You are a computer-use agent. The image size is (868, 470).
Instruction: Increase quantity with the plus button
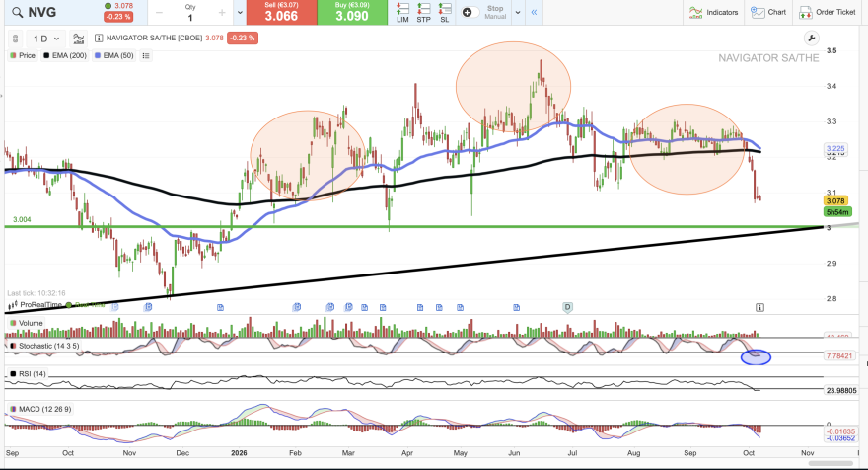(222, 13)
